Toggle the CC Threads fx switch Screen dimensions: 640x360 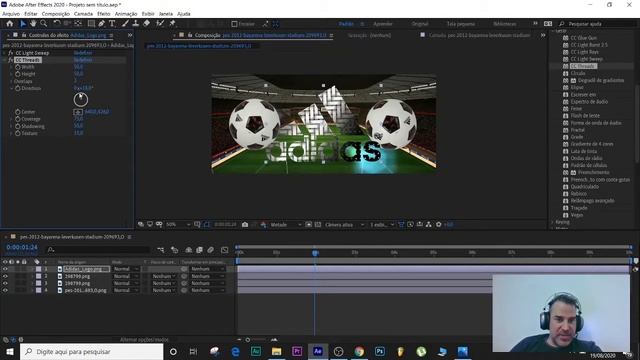[11, 60]
